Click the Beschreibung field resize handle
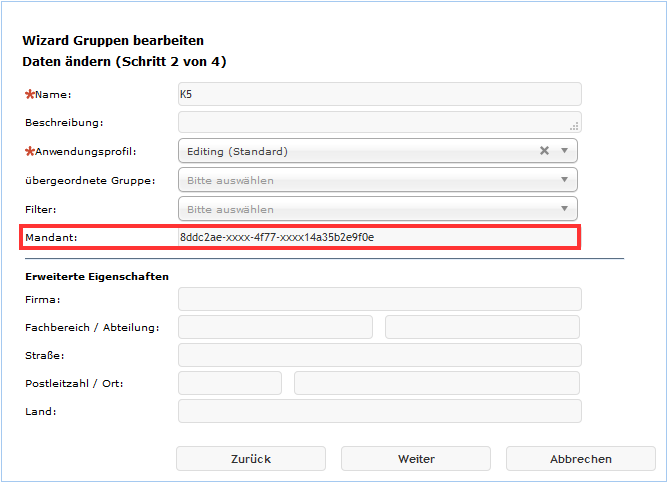This screenshot has width=668, height=483. [x=575, y=127]
